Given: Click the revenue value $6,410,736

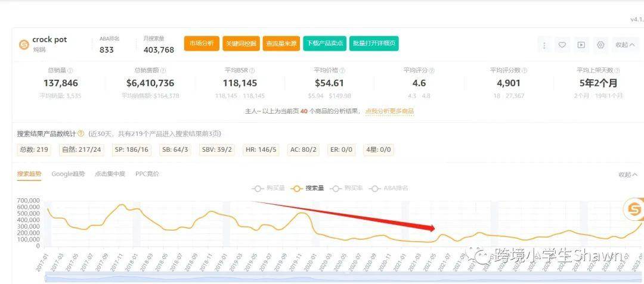Looking at the screenshot, I should pyautogui.click(x=150, y=83).
